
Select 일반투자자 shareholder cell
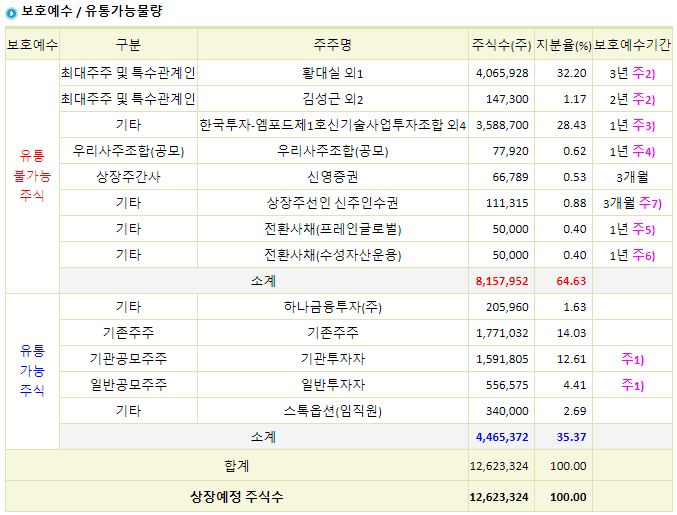pos(332,385)
